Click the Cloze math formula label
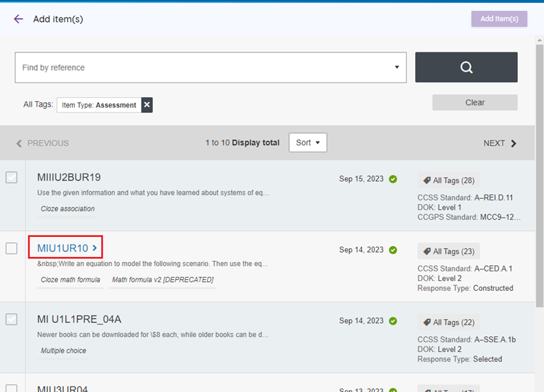This screenshot has height=392, width=544. click(x=70, y=280)
